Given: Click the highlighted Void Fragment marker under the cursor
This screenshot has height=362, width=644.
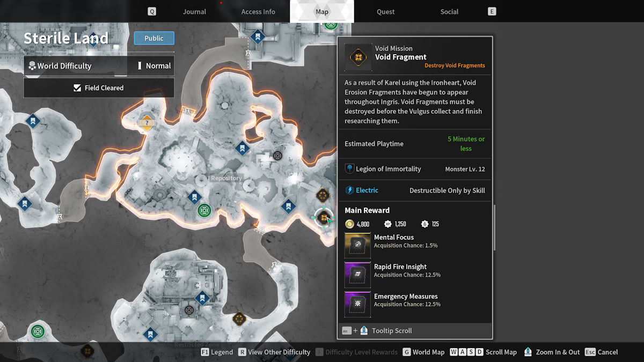Looking at the screenshot, I should tap(323, 217).
